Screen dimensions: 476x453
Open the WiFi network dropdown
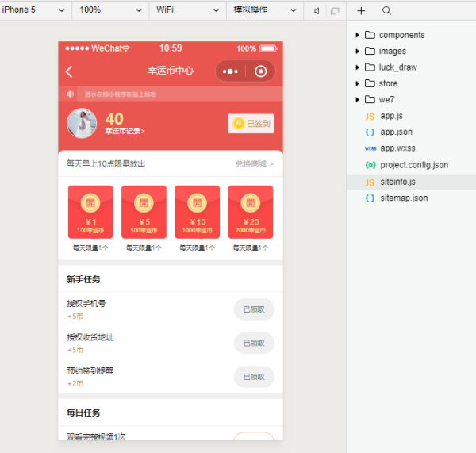(187, 10)
